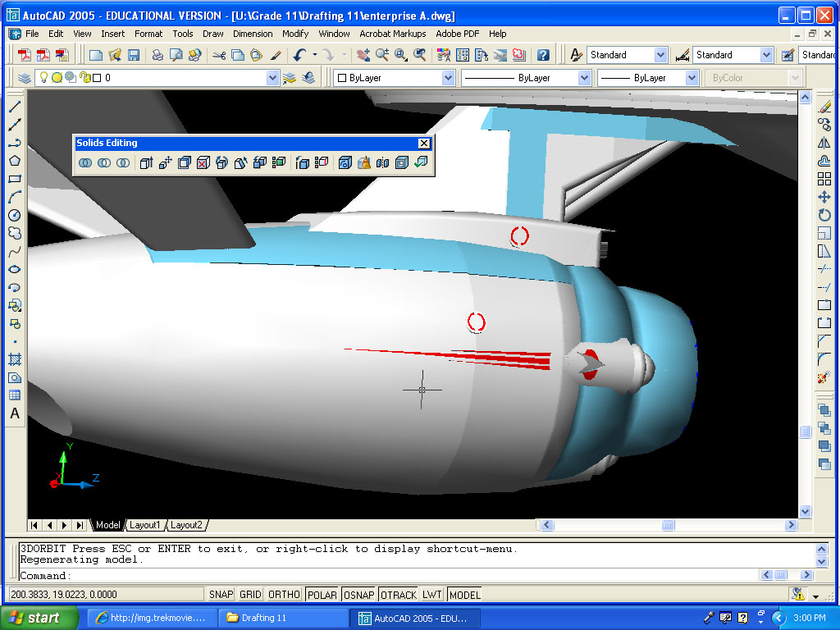Open the text style Standard dropdown
840x630 pixels.
tap(660, 55)
